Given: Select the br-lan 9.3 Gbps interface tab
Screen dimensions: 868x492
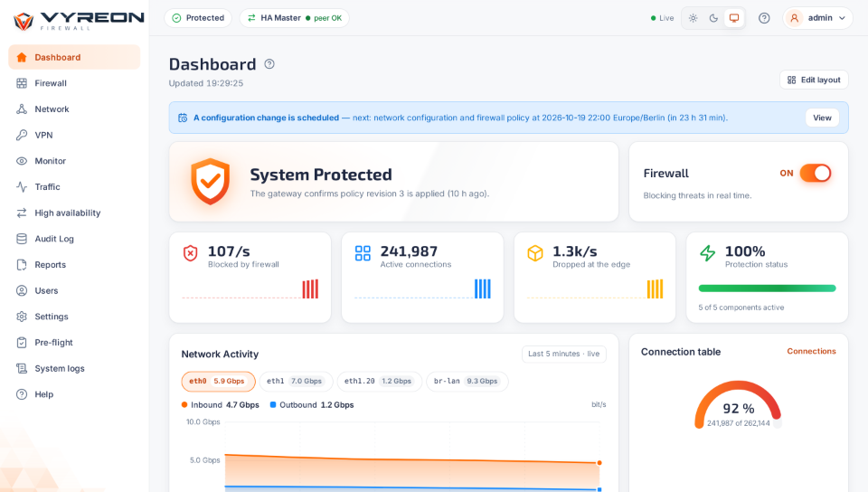Looking at the screenshot, I should point(467,382).
